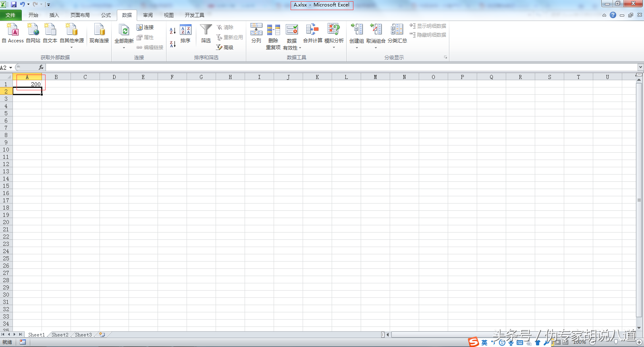This screenshot has height=347, width=644.
Task: Open Name Box dropdown arrow
Action: pos(11,68)
